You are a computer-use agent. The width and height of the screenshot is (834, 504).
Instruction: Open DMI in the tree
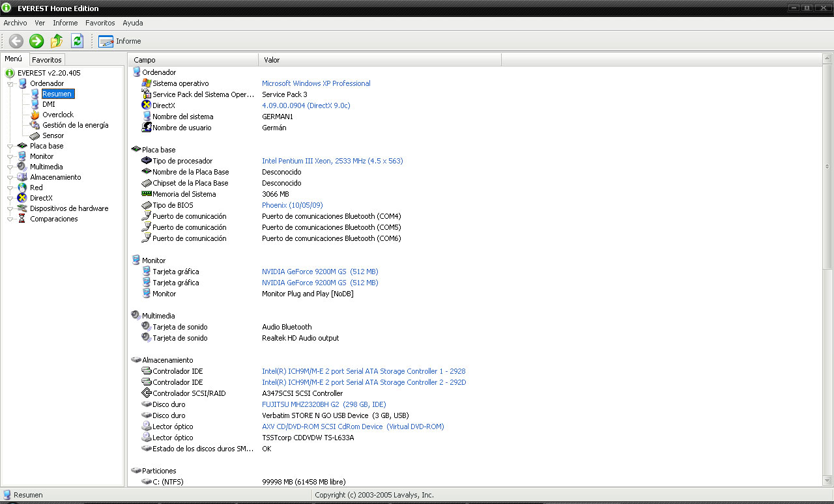(49, 104)
